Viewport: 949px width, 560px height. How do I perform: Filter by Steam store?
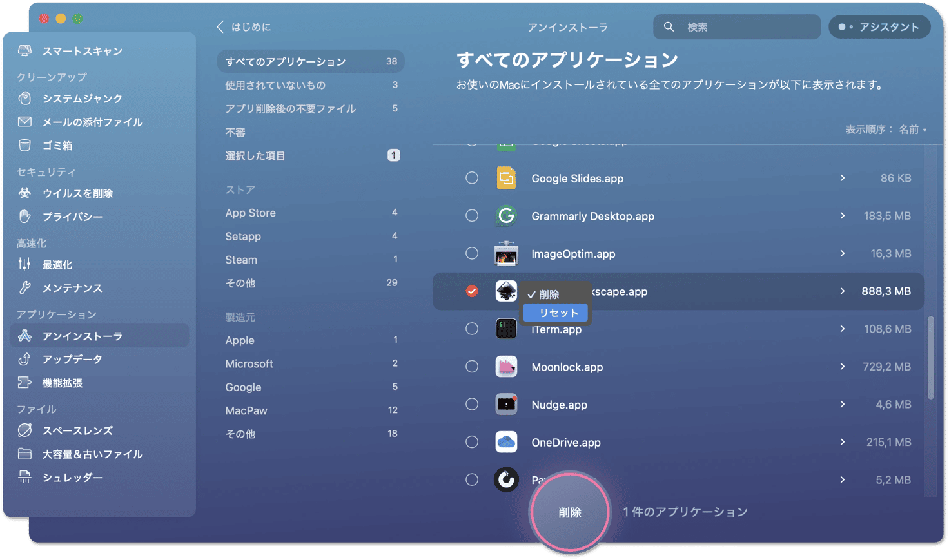click(311, 260)
